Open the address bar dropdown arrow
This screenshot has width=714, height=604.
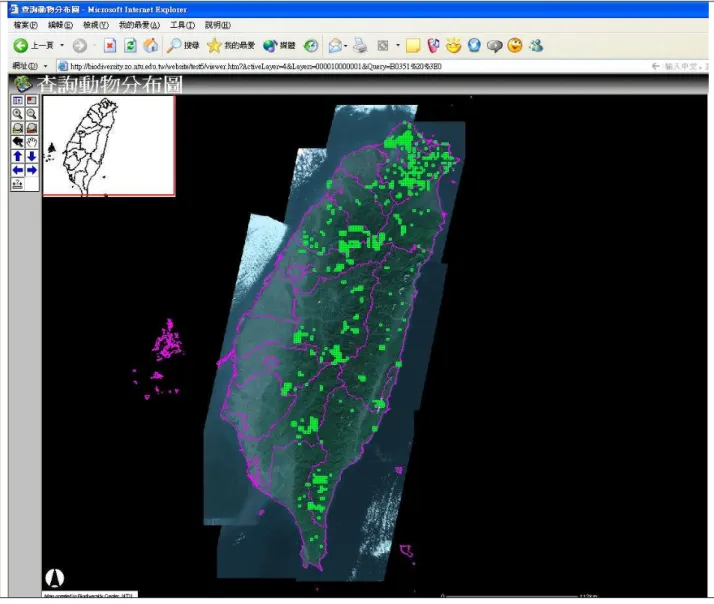pos(45,67)
